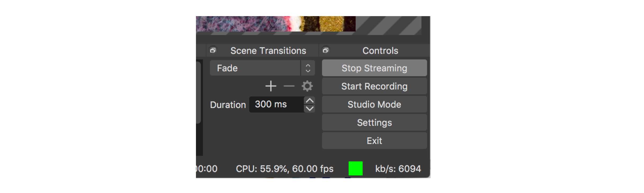
Task: Click the Scene Transitions panel title
Action: coord(268,50)
